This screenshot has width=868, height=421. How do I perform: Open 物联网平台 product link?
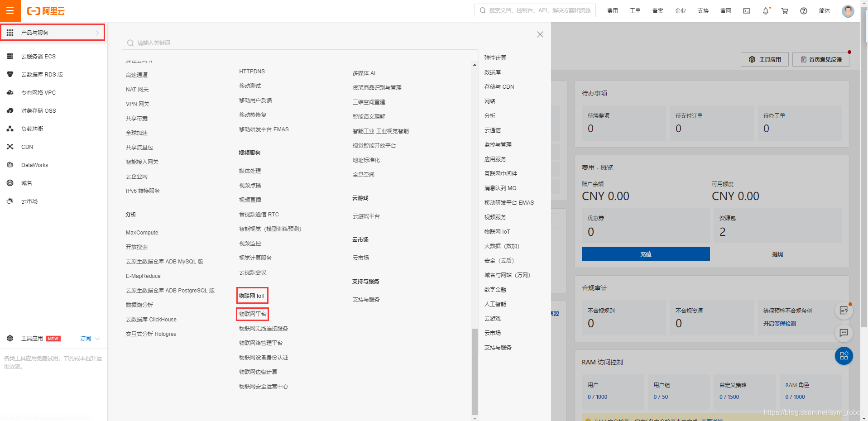253,314
